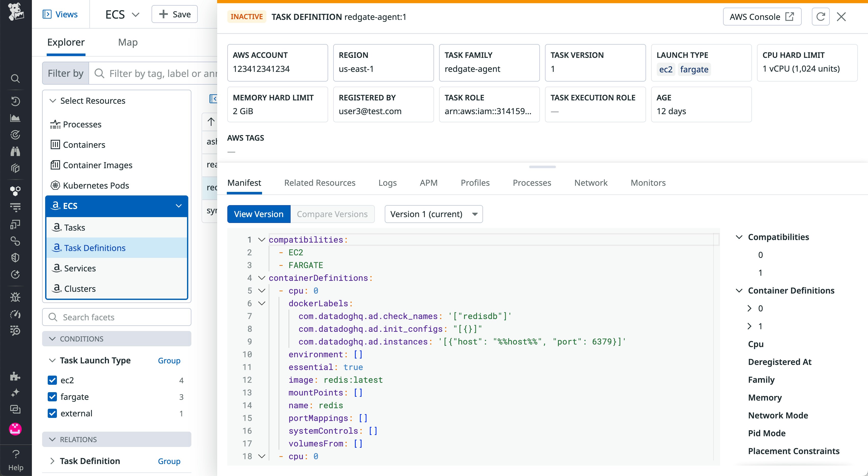868x476 pixels.
Task: Click Group next to Task Launch Type
Action: [169, 361]
